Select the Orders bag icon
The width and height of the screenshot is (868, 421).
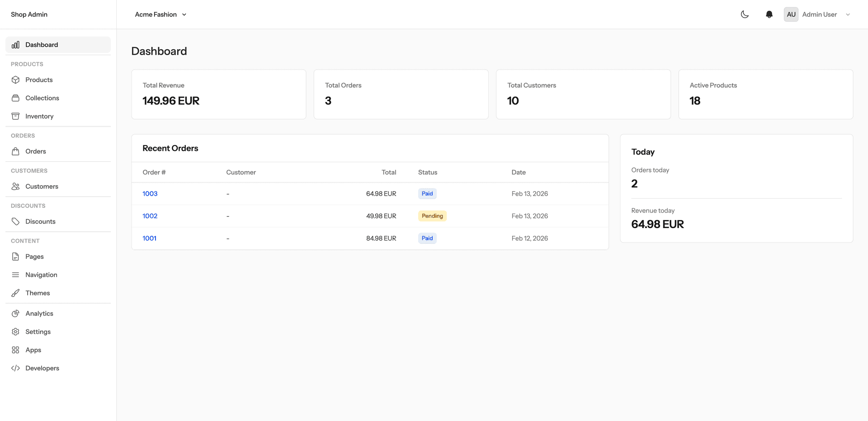(15, 151)
